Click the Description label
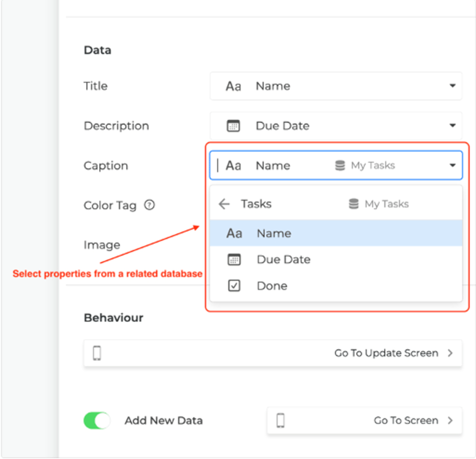The height and width of the screenshot is (459, 476). coord(116,126)
